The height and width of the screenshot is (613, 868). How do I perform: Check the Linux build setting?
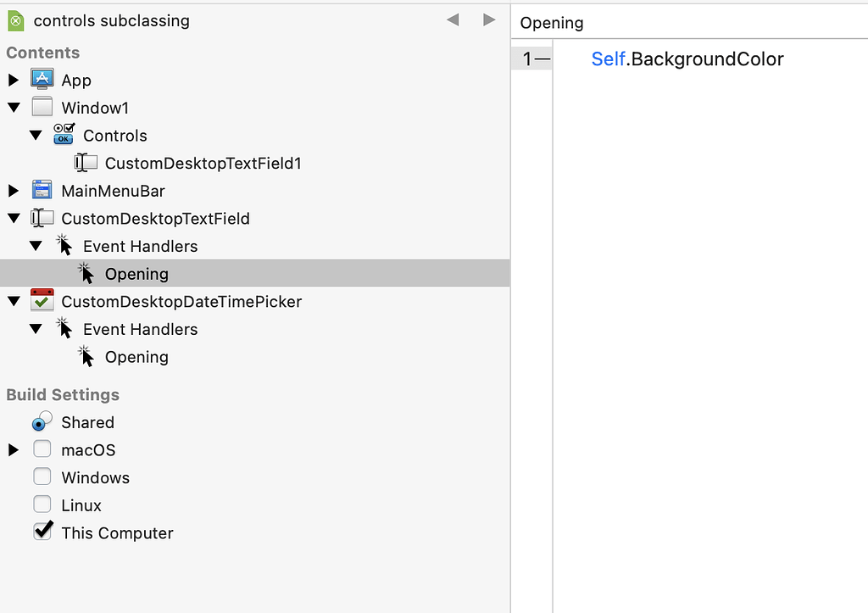point(42,504)
